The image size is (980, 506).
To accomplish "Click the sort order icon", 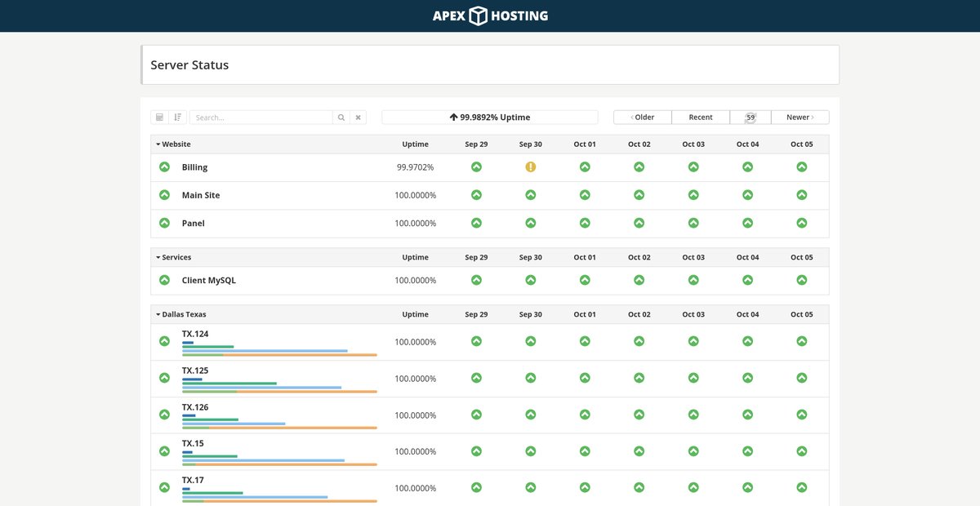I will coord(178,118).
